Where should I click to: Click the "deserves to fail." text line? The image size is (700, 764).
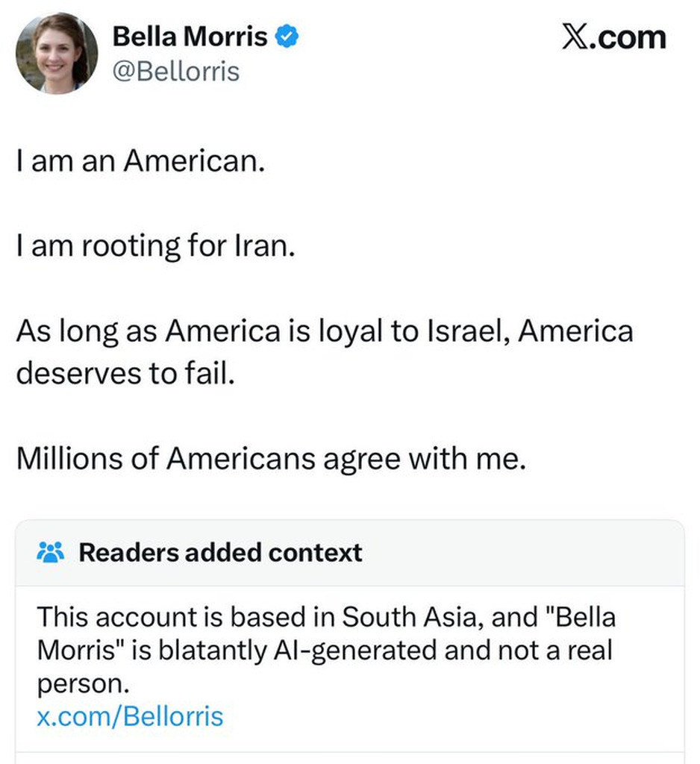(125, 373)
